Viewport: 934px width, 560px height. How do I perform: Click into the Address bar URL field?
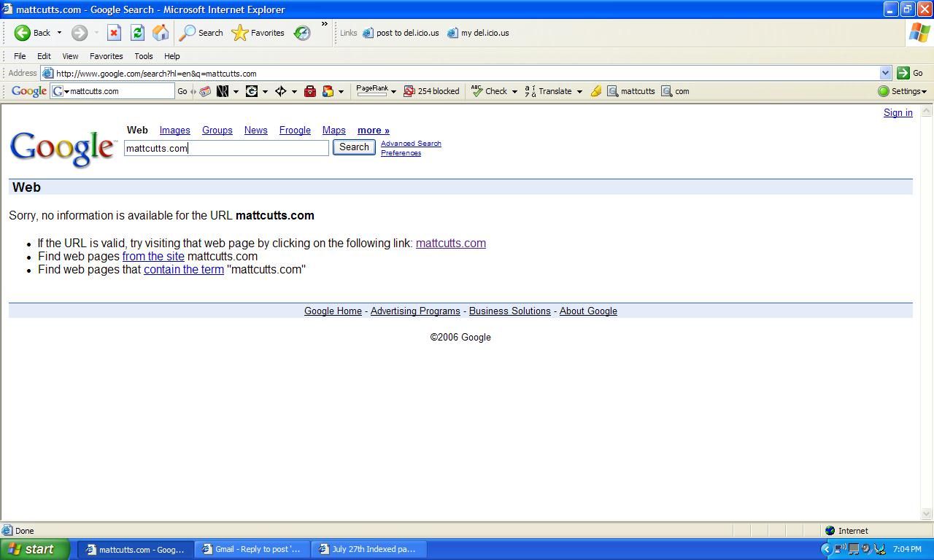pyautogui.click(x=467, y=73)
